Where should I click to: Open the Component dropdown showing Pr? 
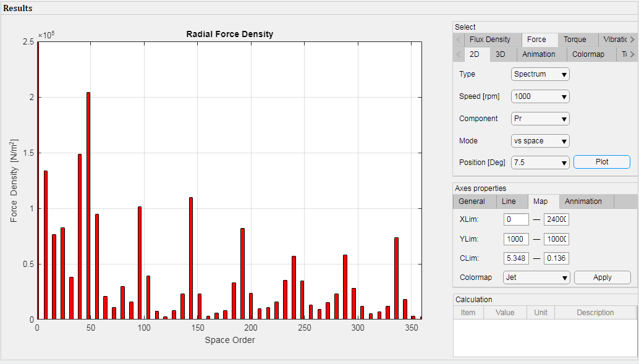coord(540,119)
